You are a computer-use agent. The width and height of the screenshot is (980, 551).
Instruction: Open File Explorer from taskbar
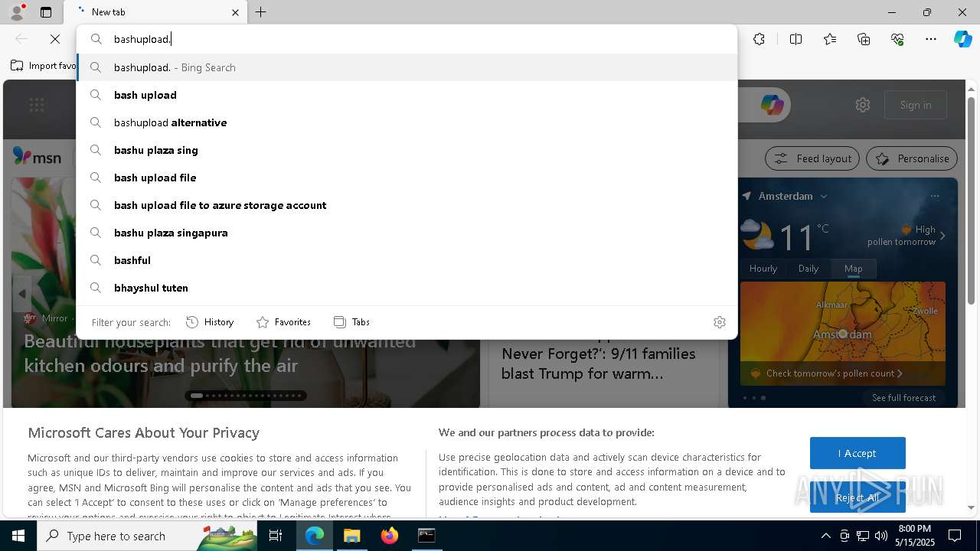(x=351, y=536)
